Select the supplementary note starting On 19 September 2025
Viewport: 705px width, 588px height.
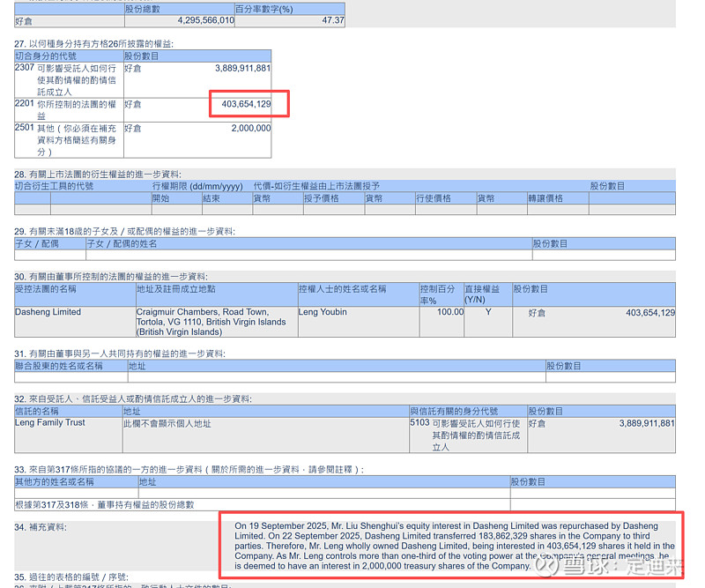(455, 546)
